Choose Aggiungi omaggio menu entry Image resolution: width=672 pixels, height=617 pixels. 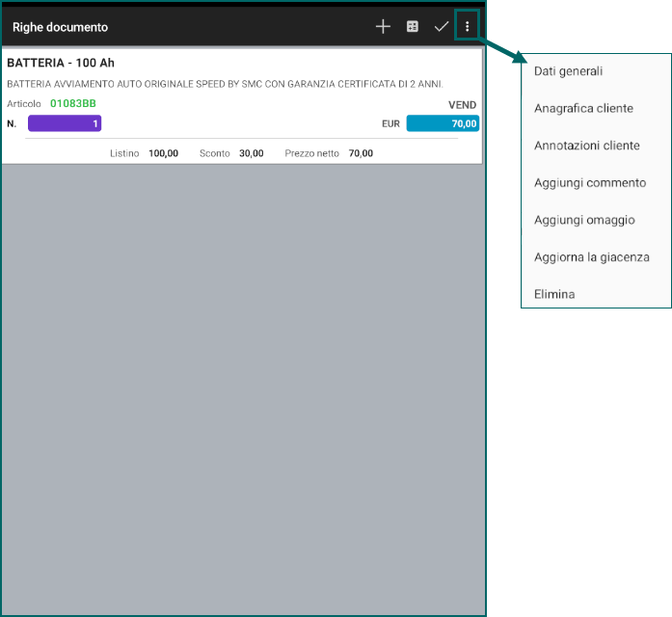pos(584,220)
